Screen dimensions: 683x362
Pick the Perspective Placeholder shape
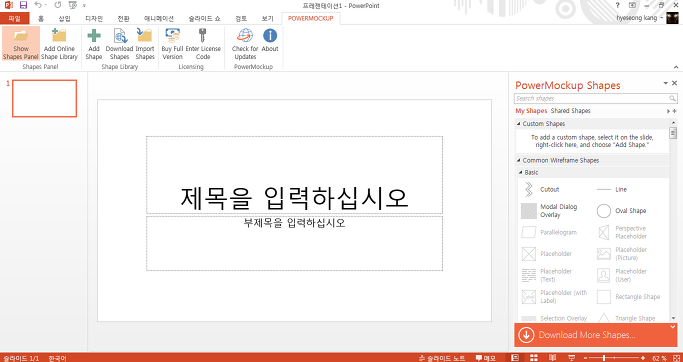(622, 232)
